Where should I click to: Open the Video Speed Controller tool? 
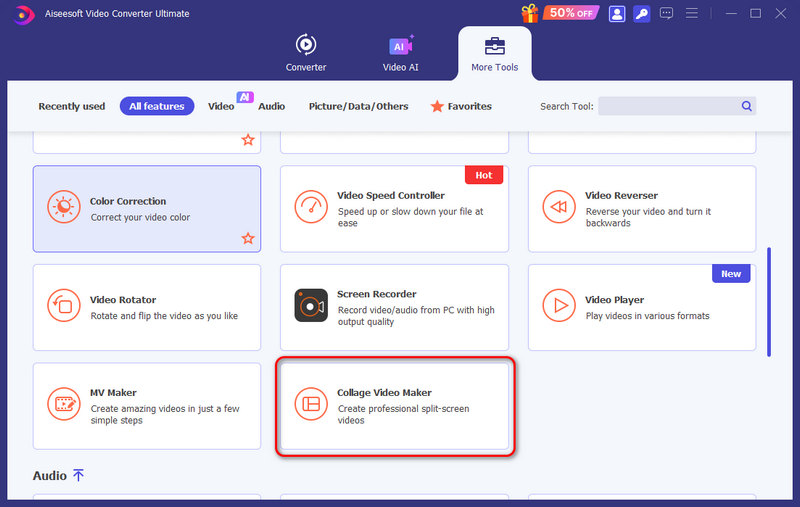(x=394, y=208)
